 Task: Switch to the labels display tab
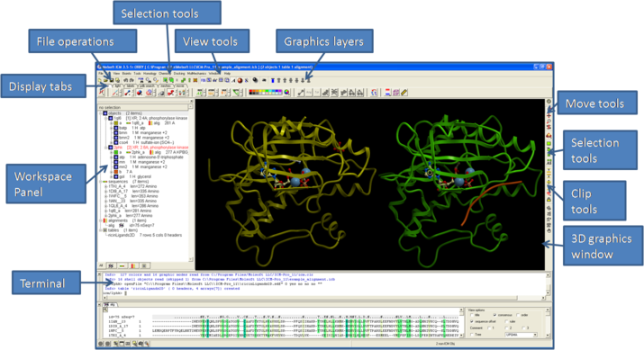[x=131, y=86]
